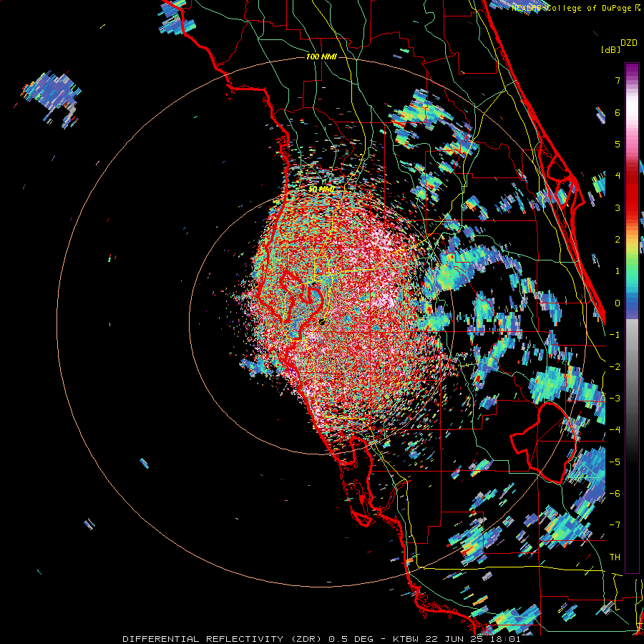The height and width of the screenshot is (644, 644).
Task: Click the 2 value on the scale
Action: tap(618, 240)
